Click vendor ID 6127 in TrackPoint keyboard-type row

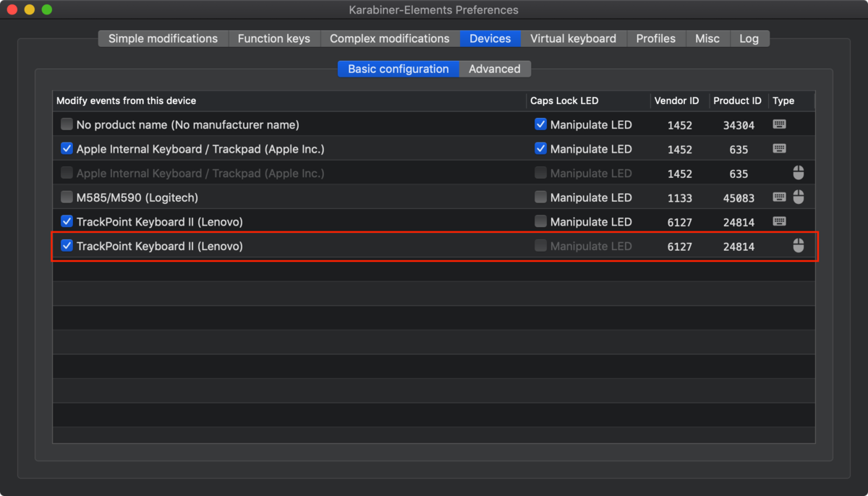[x=679, y=222]
